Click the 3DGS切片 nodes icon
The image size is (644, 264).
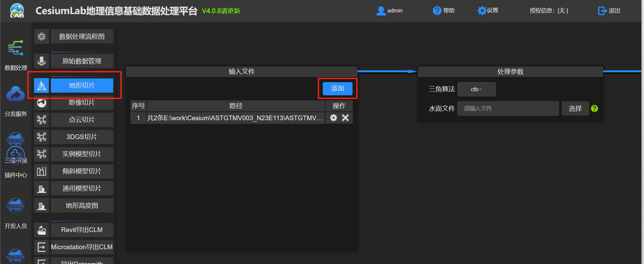click(x=41, y=137)
